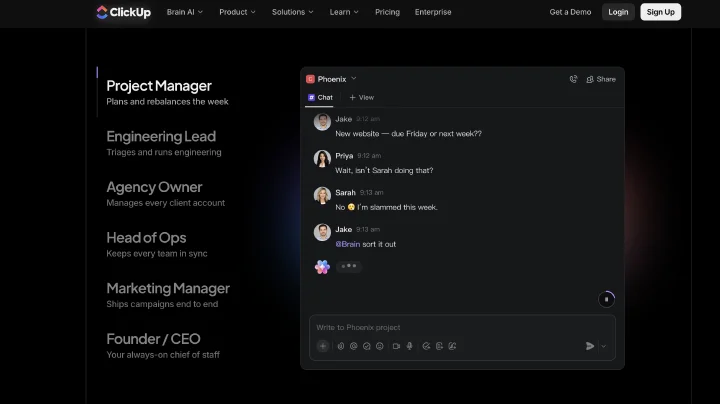Click the @ mention icon in composer
This screenshot has width=720, height=404.
point(354,346)
